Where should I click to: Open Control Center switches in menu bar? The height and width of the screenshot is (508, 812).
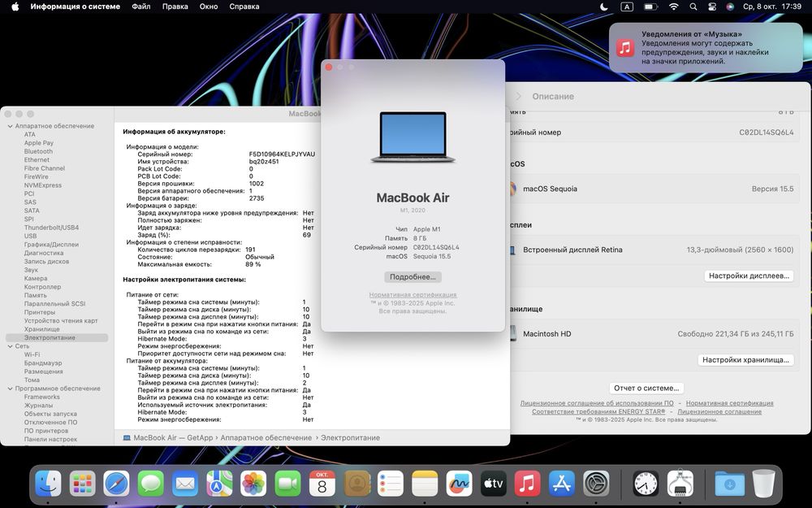point(712,7)
